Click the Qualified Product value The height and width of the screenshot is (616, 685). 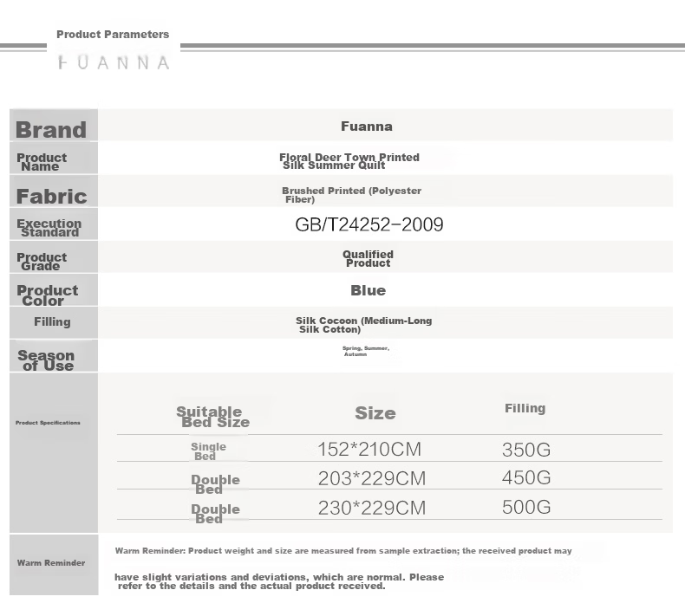click(x=368, y=258)
